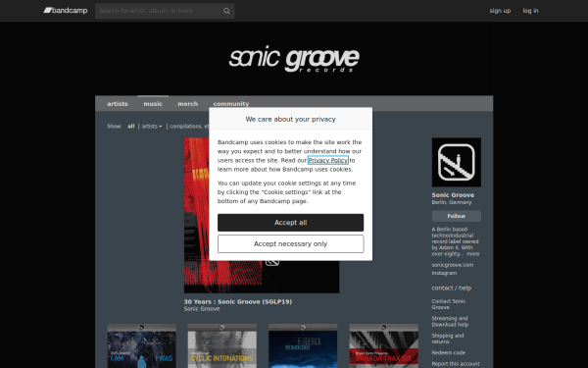Screen dimensions: 588x368
Task: Click 'Berlin, Germany' location text
Action: coord(452,202)
